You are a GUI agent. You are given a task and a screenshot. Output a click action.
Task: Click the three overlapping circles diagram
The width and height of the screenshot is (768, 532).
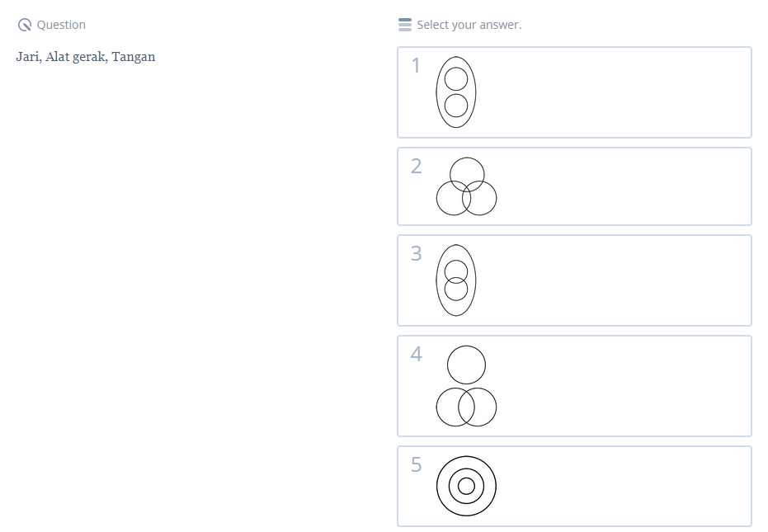(466, 186)
